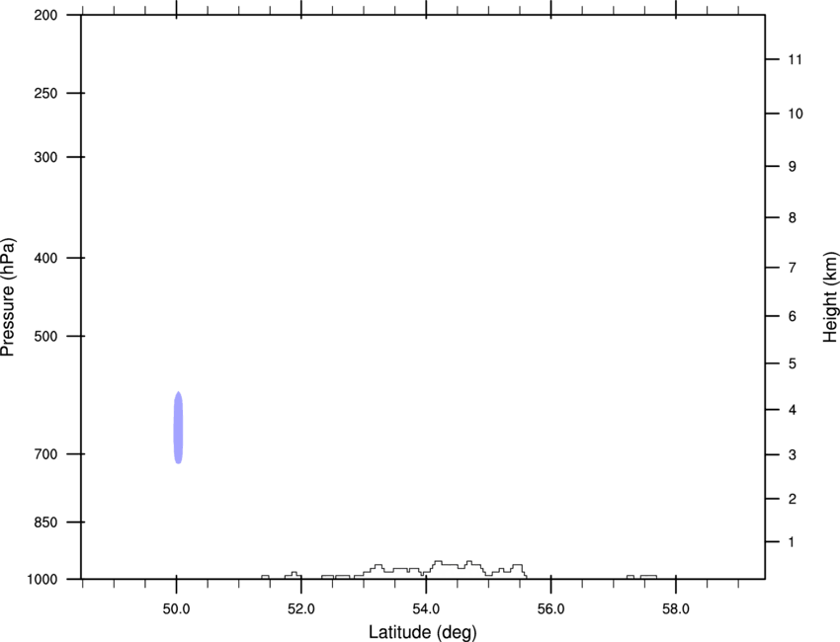This screenshot has height=642, width=840.
Task: Click pressure tick label '500'
Action: click(x=45, y=336)
